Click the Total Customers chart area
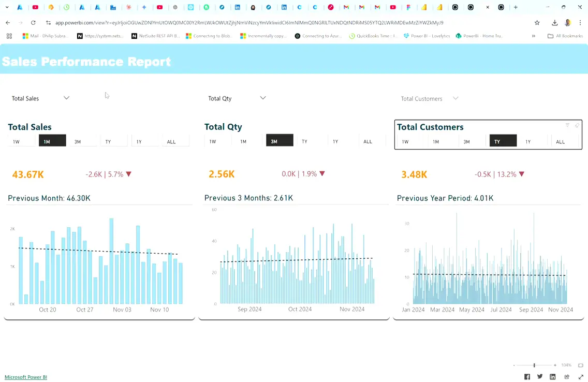588x382 pixels. [x=489, y=261]
